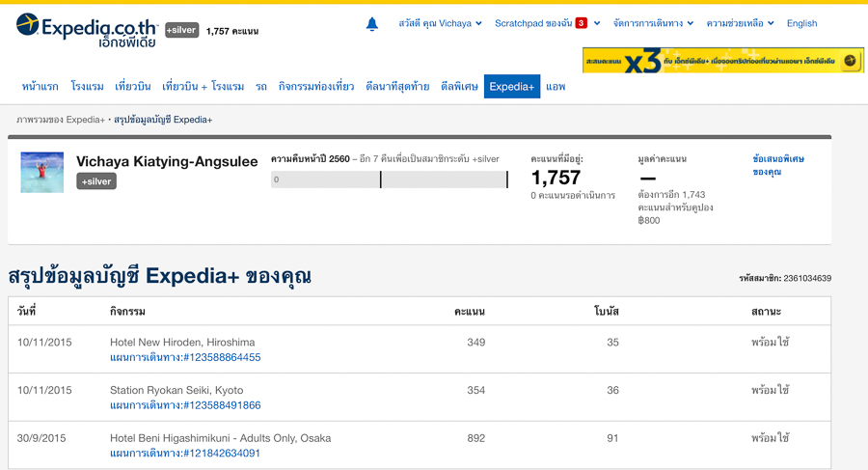This screenshot has width=868, height=470.
Task: Click Hotel Beni Higashimikuni Osaka text
Action: 220,438
